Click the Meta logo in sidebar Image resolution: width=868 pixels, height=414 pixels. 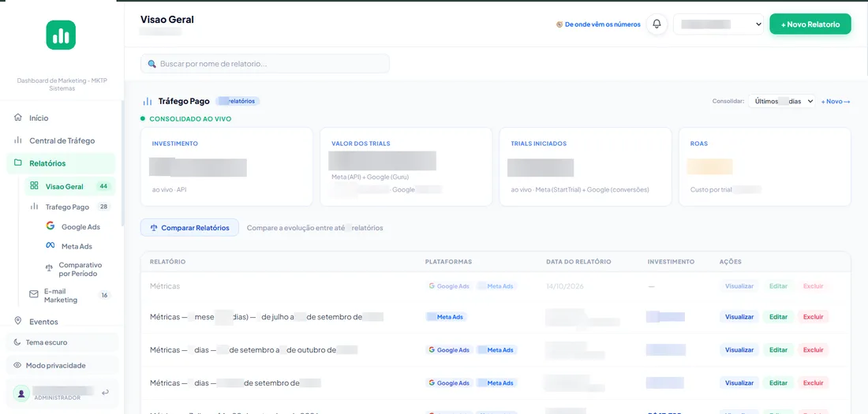51,246
